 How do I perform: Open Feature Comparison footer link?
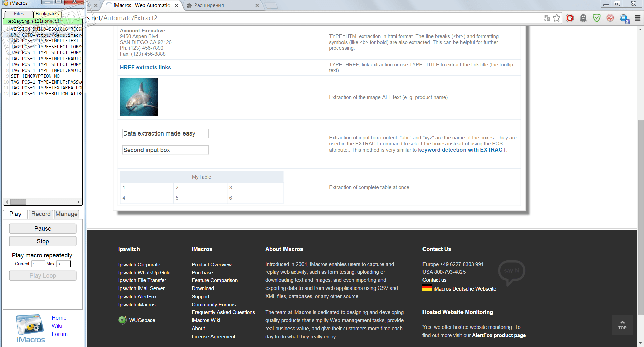pos(215,280)
